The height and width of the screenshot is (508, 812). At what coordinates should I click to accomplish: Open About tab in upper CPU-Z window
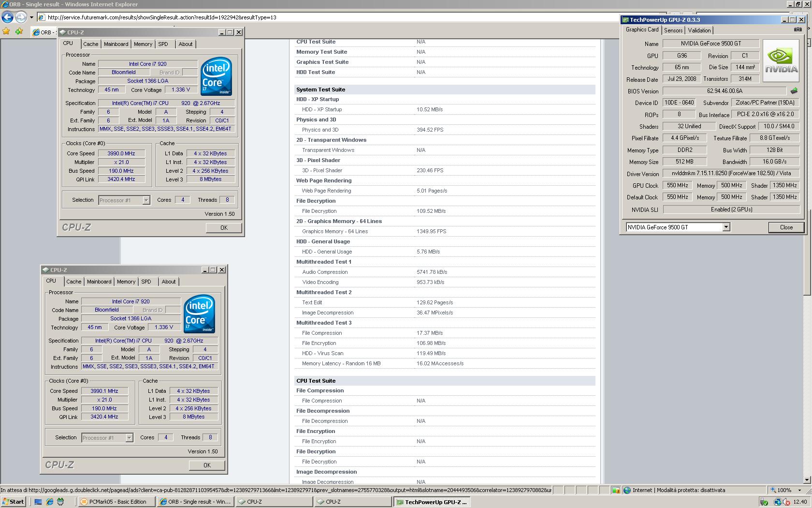(x=186, y=44)
